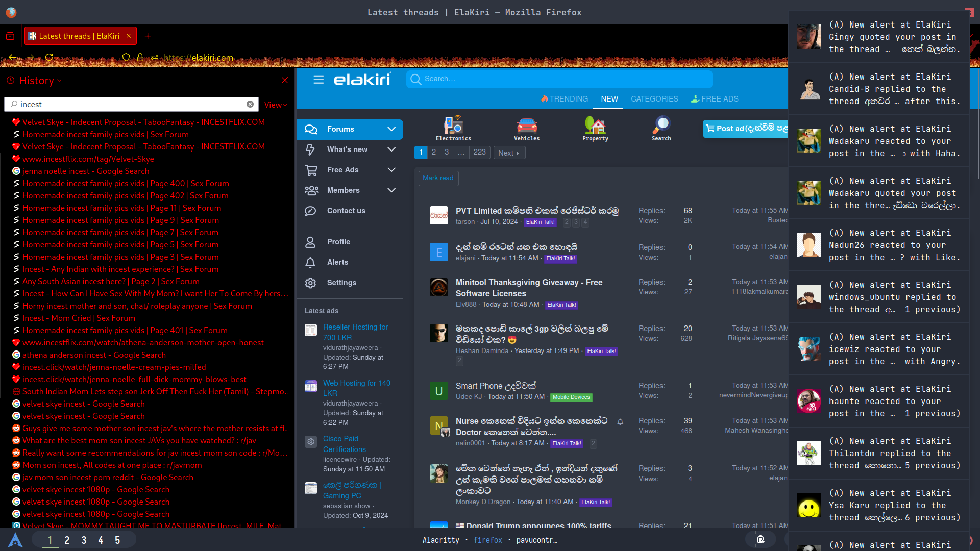This screenshot has width=980, height=551.
Task: Click the Settings gear icon
Action: click(x=310, y=283)
